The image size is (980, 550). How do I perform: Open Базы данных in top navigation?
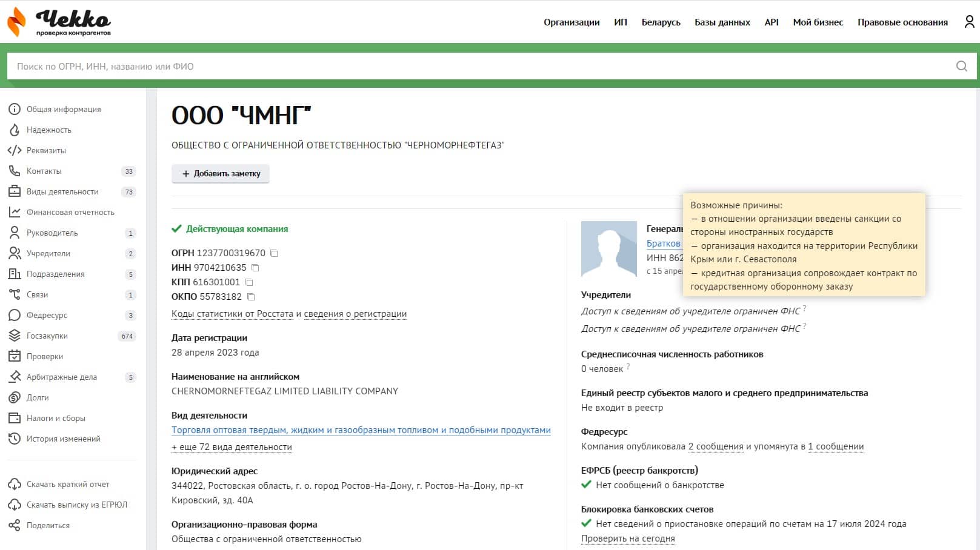tap(722, 22)
